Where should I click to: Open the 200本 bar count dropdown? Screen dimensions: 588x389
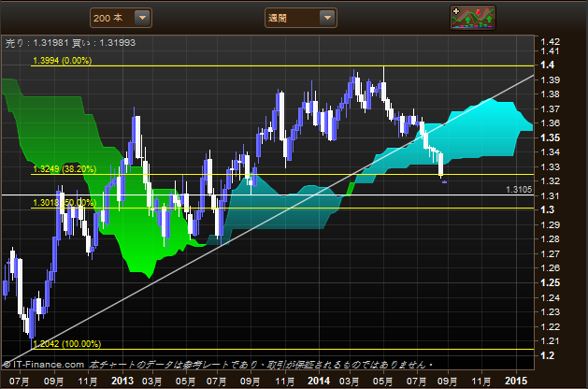(121, 18)
